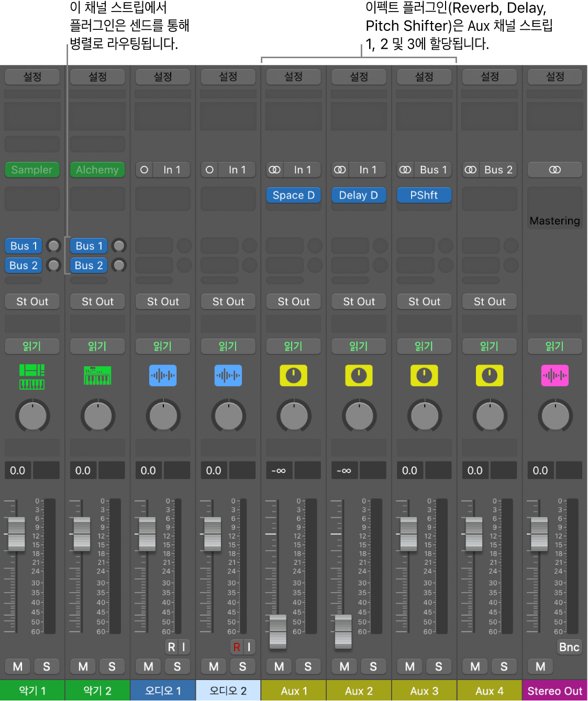Click the yellow knob icon on Aux 1
588x701 pixels.
(293, 376)
